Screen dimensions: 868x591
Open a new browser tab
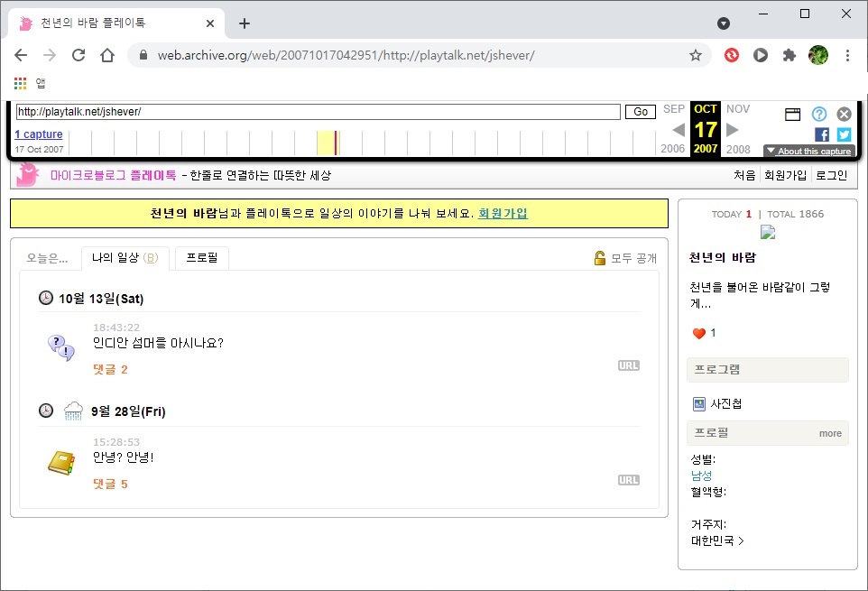pyautogui.click(x=245, y=23)
